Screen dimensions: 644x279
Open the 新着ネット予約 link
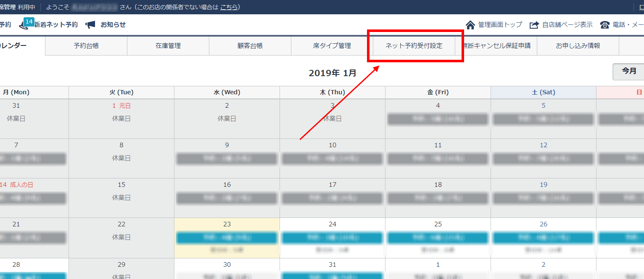coord(56,25)
